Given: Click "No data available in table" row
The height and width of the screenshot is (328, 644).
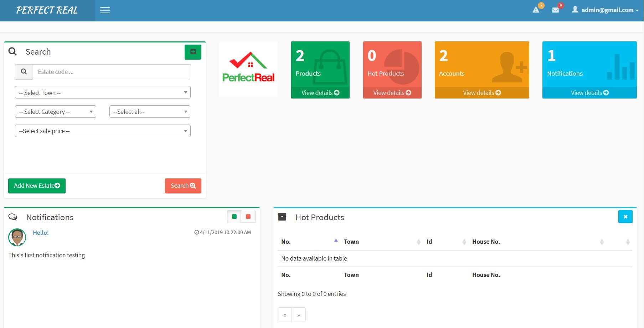Looking at the screenshot, I should click(455, 258).
